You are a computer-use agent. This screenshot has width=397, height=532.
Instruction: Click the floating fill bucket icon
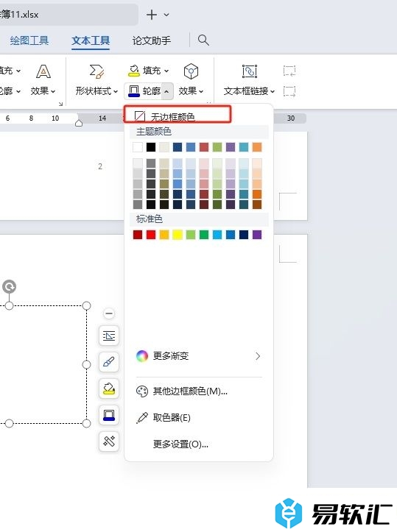(109, 389)
